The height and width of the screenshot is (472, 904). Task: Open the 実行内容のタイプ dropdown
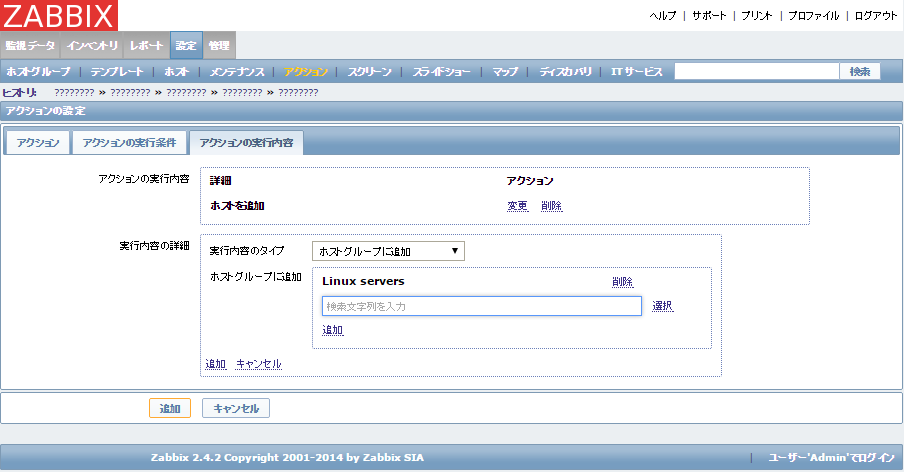(x=388, y=251)
